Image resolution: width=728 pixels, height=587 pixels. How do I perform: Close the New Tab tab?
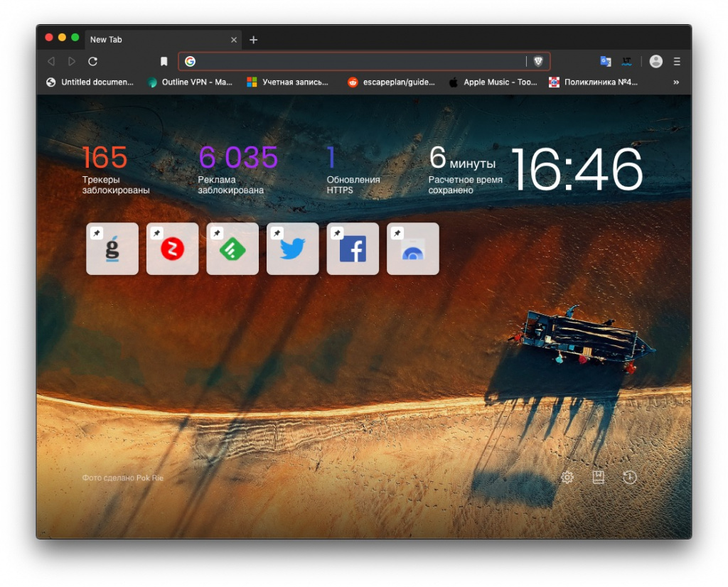pyautogui.click(x=234, y=40)
